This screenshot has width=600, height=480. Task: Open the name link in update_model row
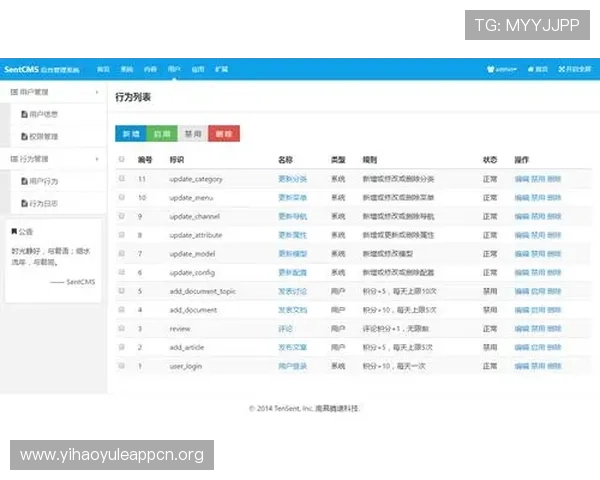pos(292,254)
